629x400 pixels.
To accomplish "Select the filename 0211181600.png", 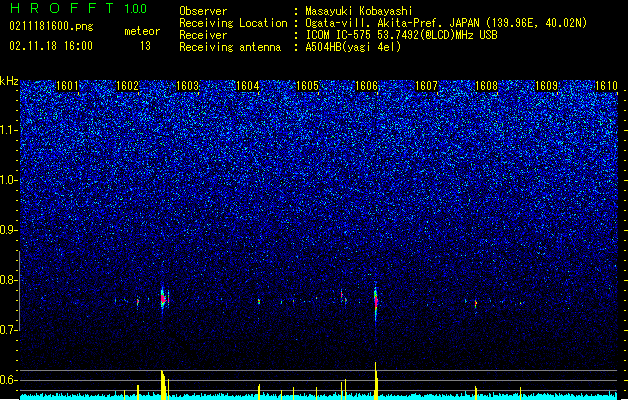I will click(x=51, y=26).
